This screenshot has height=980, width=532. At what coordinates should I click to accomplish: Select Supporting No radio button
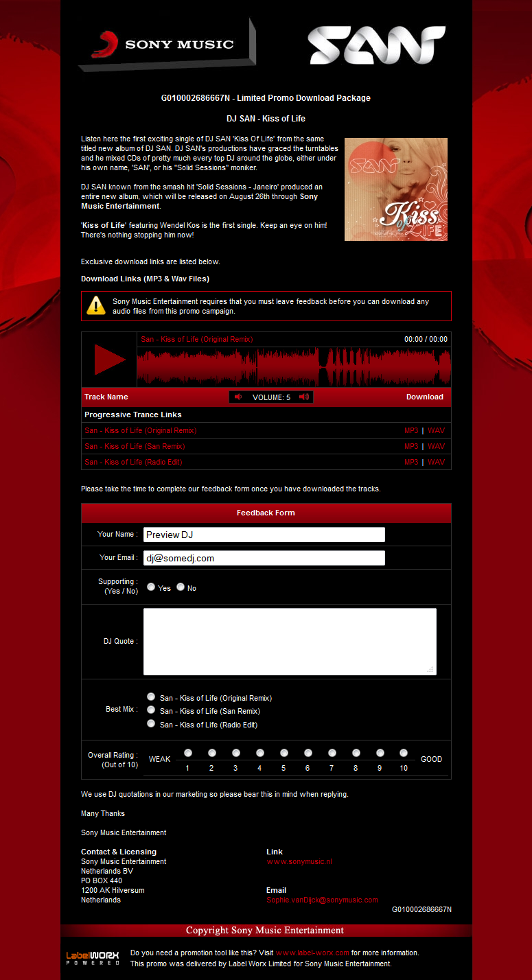(x=181, y=587)
